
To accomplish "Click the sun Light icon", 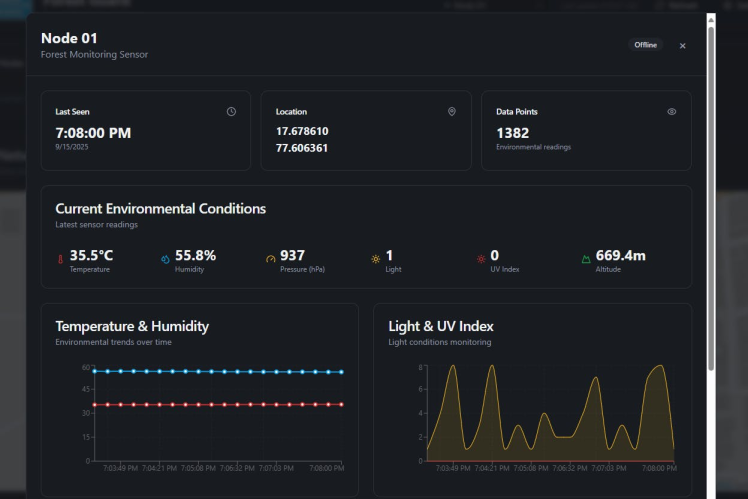I will pyautogui.click(x=375, y=259).
